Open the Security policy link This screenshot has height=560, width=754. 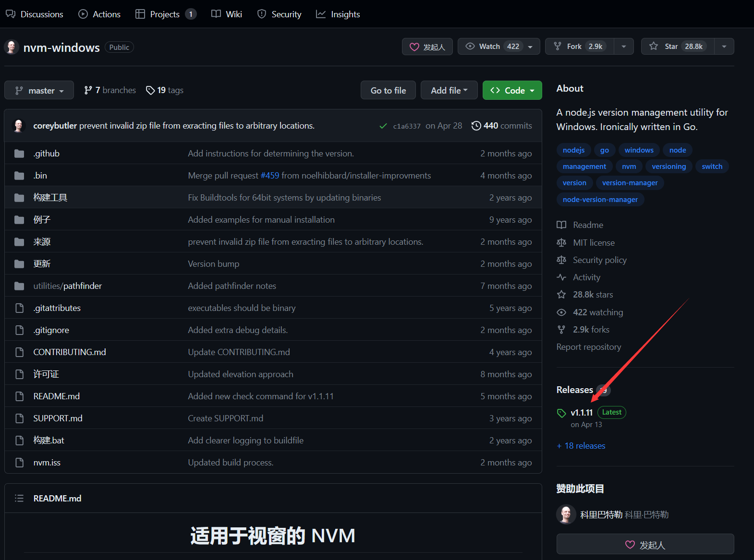pyautogui.click(x=592, y=260)
